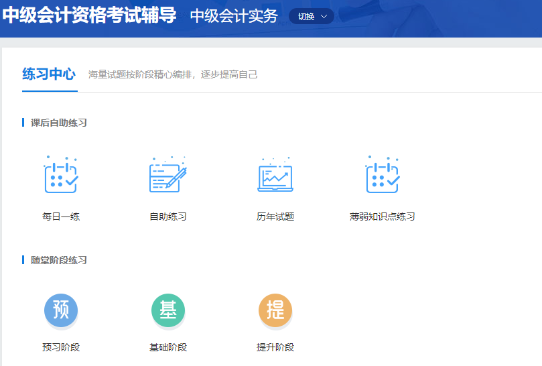The image size is (542, 366).
Task: Click the 提升阶段 label
Action: [x=275, y=347]
